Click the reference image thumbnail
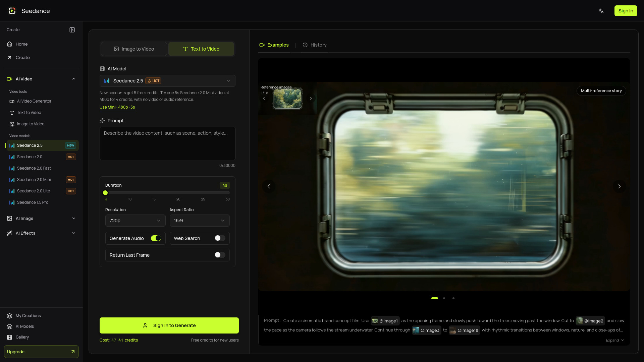The image size is (644, 362). click(287, 98)
